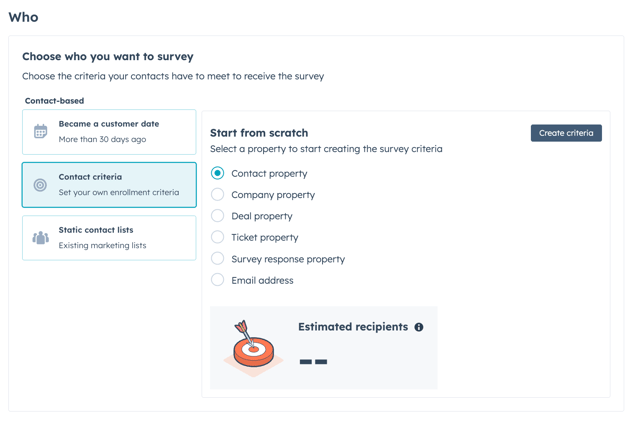Select the Contact property radio button
This screenshot has height=432, width=625.
pos(217,173)
